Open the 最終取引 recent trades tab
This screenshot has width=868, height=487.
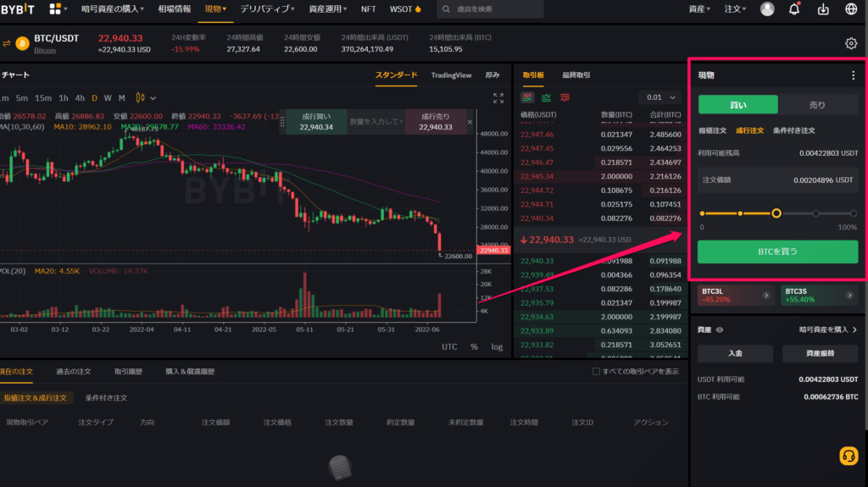tap(576, 75)
